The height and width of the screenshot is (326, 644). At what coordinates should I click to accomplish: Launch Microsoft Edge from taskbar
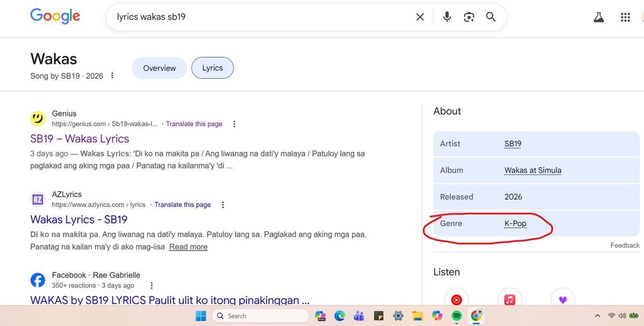[x=340, y=316]
